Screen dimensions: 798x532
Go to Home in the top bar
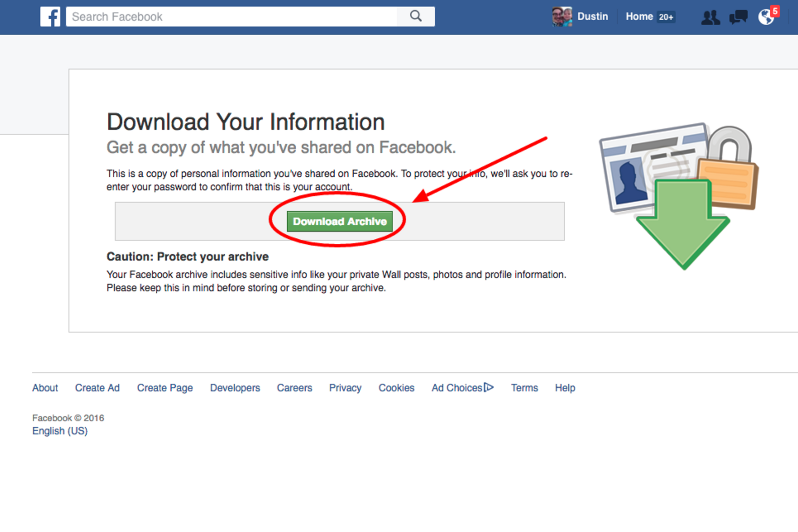[x=639, y=17]
